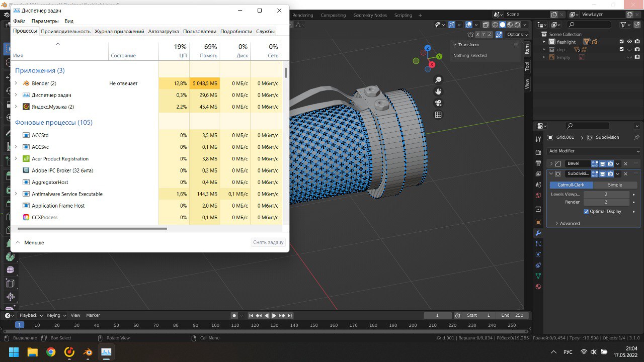Pin the properties editor context
Viewport: 644px width, 362px height.
point(636,137)
